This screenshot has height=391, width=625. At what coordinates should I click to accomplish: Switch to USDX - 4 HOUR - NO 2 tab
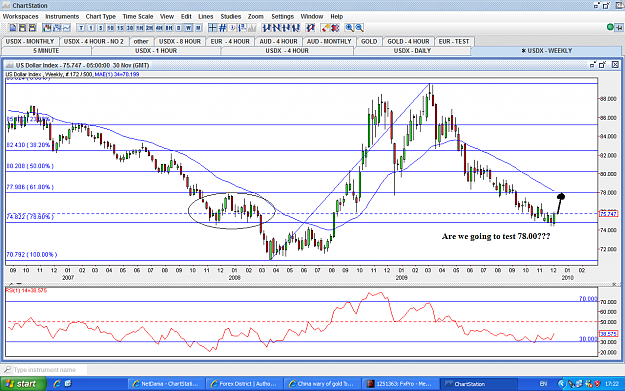pyautogui.click(x=94, y=41)
